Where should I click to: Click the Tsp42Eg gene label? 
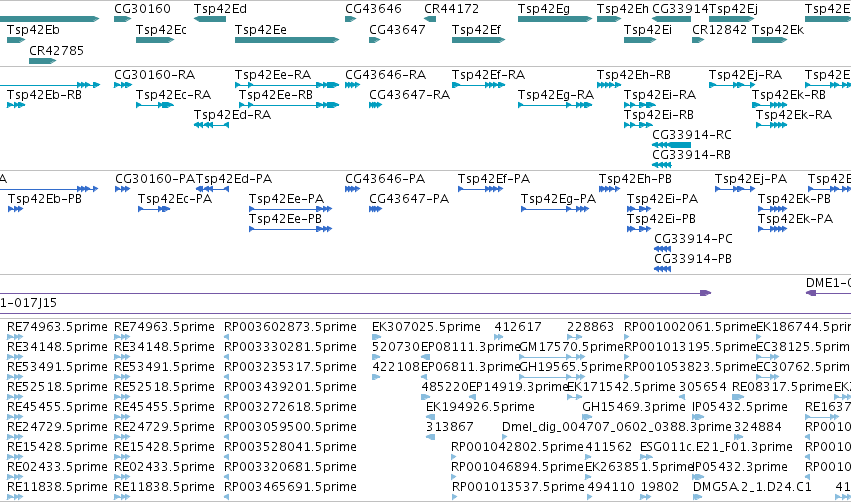click(x=544, y=9)
